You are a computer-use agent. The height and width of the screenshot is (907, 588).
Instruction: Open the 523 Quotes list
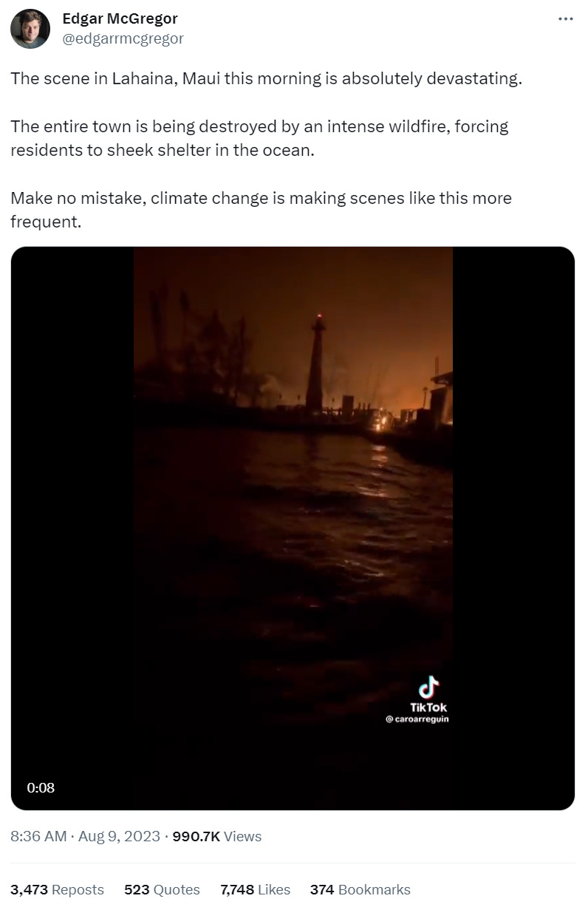click(162, 889)
